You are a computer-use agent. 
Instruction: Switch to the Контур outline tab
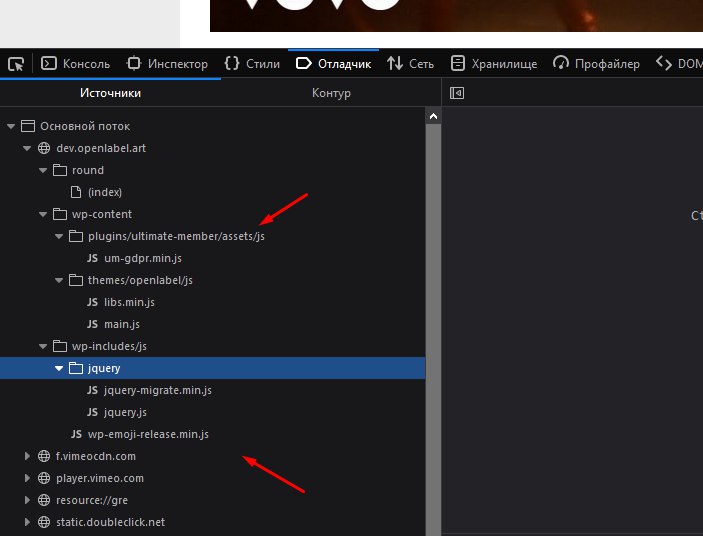click(x=331, y=93)
